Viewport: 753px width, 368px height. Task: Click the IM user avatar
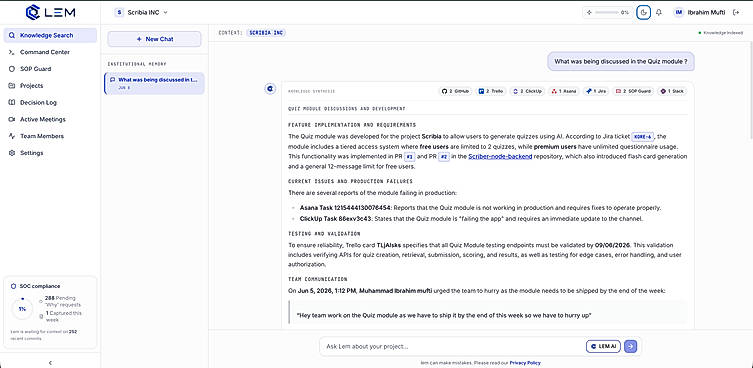point(678,12)
